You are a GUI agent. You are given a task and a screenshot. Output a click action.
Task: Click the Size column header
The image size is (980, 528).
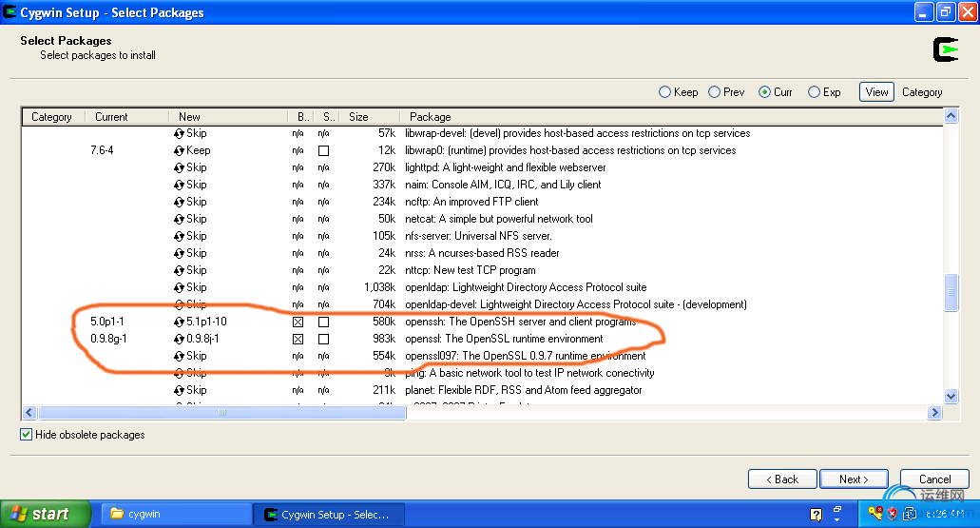tap(369, 117)
